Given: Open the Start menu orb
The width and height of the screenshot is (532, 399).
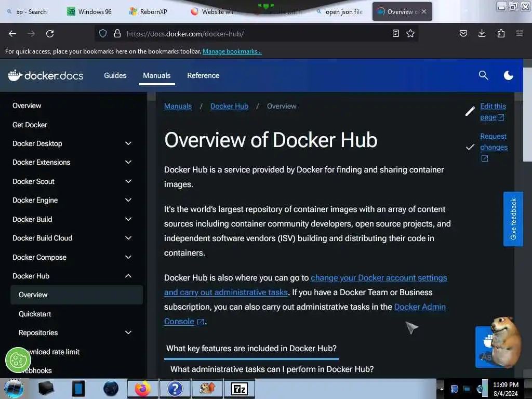Looking at the screenshot, I should click(x=14, y=389).
